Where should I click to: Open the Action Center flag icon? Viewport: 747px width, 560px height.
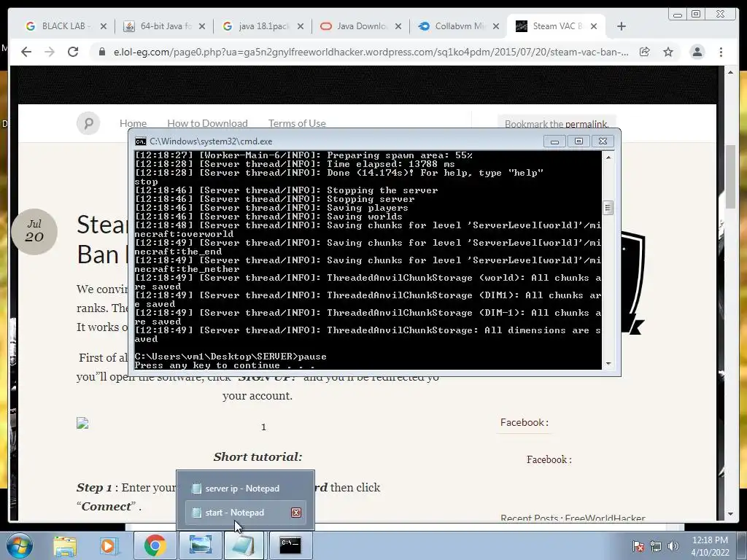point(638,546)
